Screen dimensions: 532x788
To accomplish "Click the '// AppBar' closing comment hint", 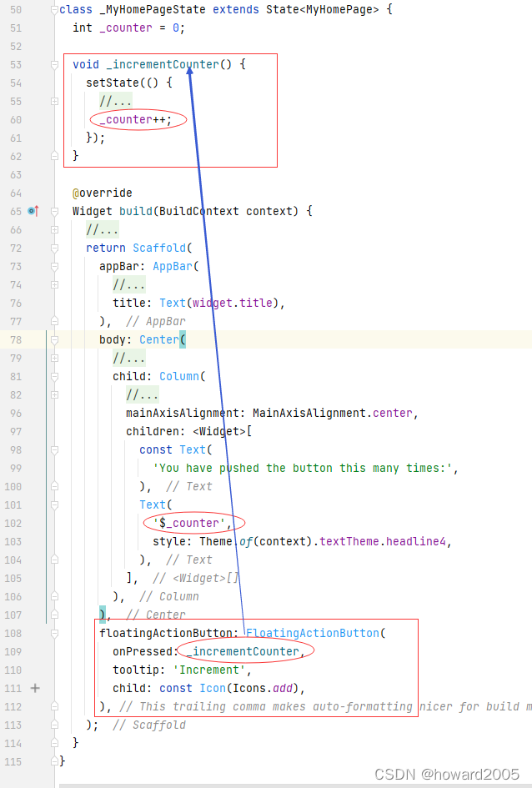I will click(x=156, y=321).
